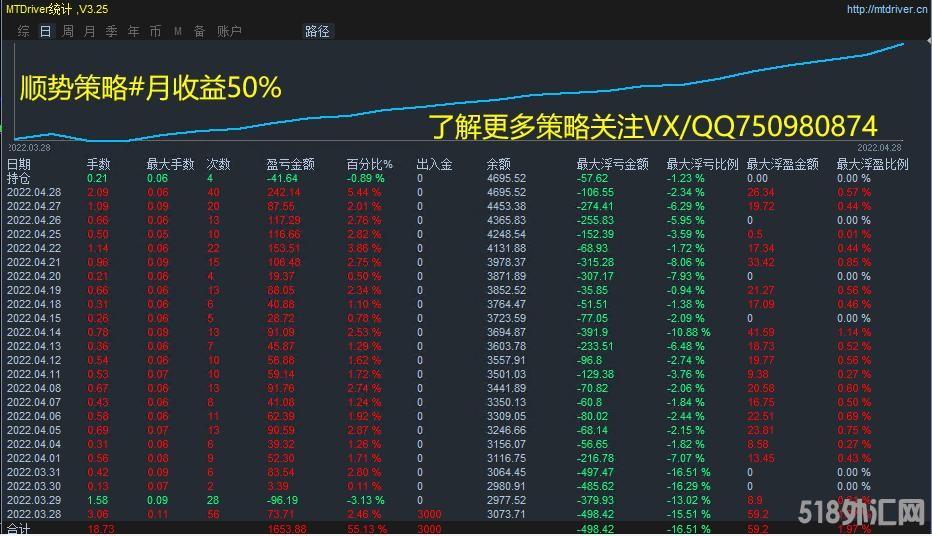The image size is (932, 536).
Task: Open the 备 notes tab
Action: pyautogui.click(x=200, y=31)
